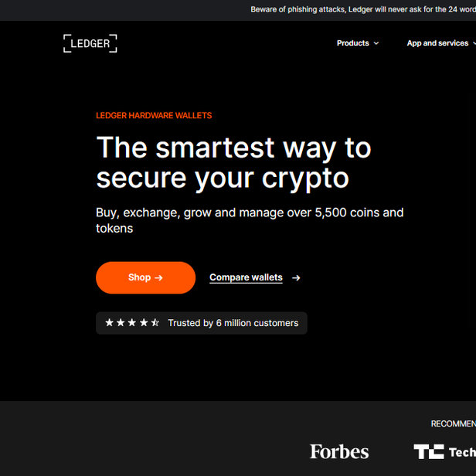This screenshot has height=476, width=476.
Task: Click the half-filled fifth rating star
Action: pyautogui.click(x=155, y=323)
